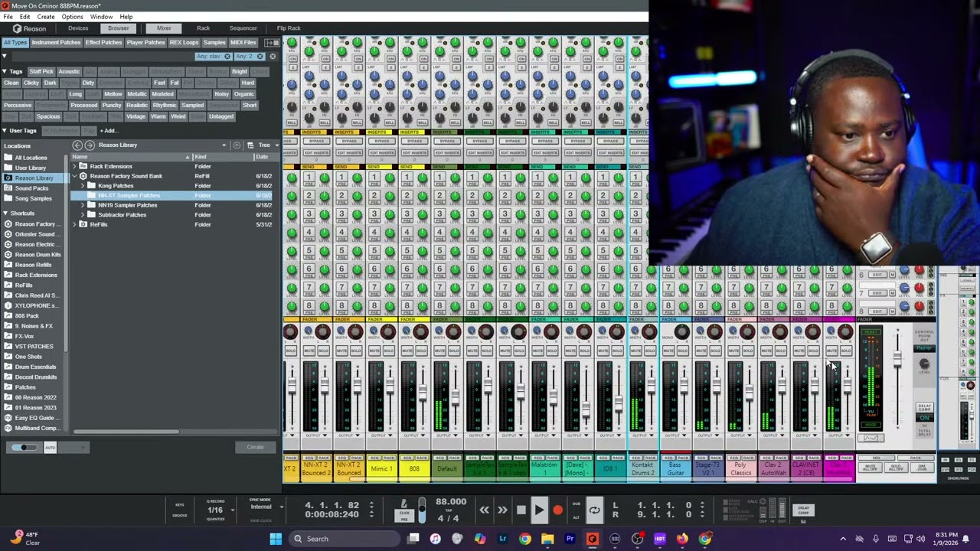Rewind using the transport rewind arrows

point(484,510)
